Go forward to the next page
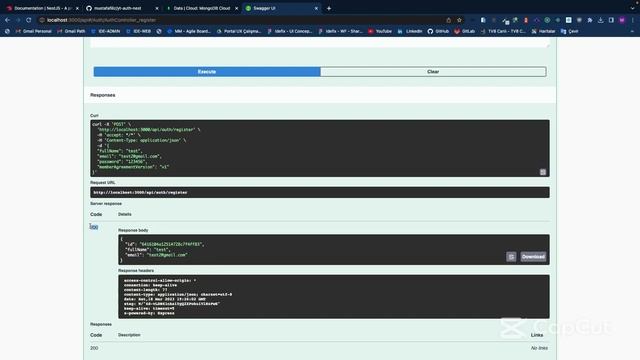The image size is (640, 360). click(x=18, y=20)
